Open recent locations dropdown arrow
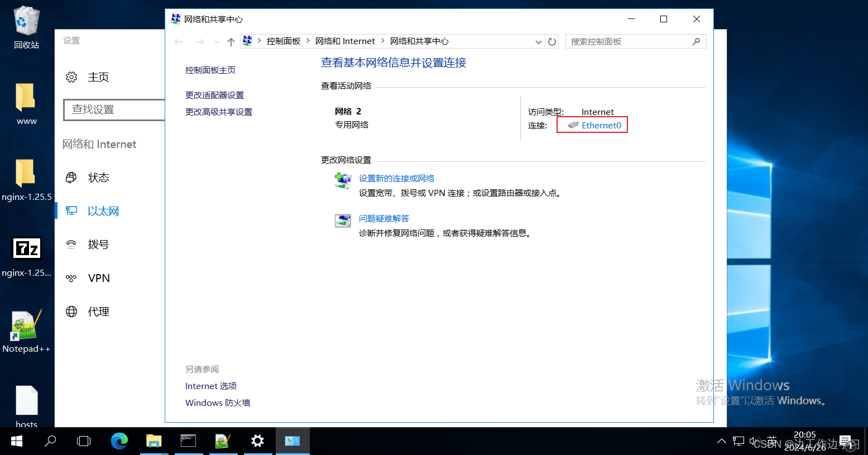The image size is (868, 455). [217, 41]
